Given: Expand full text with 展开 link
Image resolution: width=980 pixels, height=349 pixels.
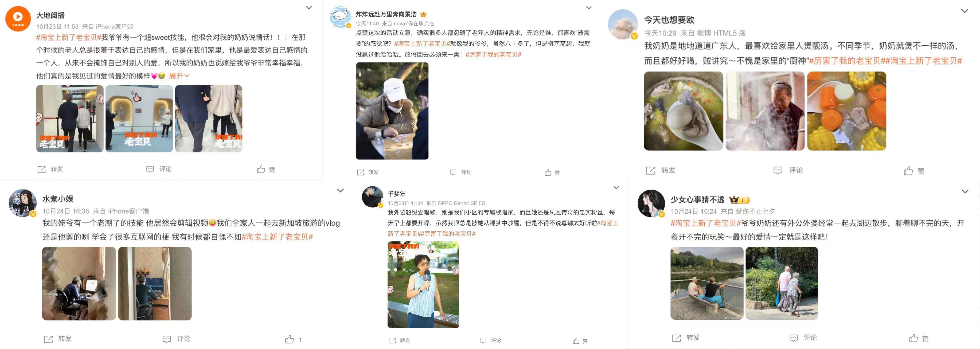Looking at the screenshot, I should click(x=179, y=76).
